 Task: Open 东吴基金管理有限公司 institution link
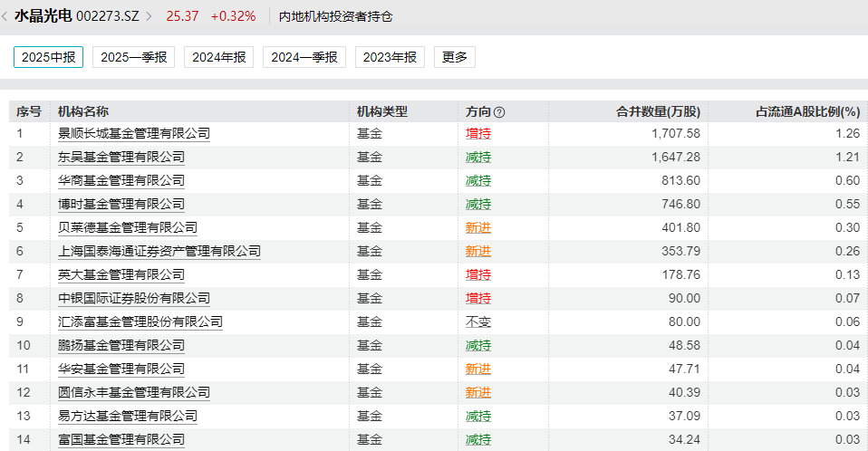tap(121, 158)
